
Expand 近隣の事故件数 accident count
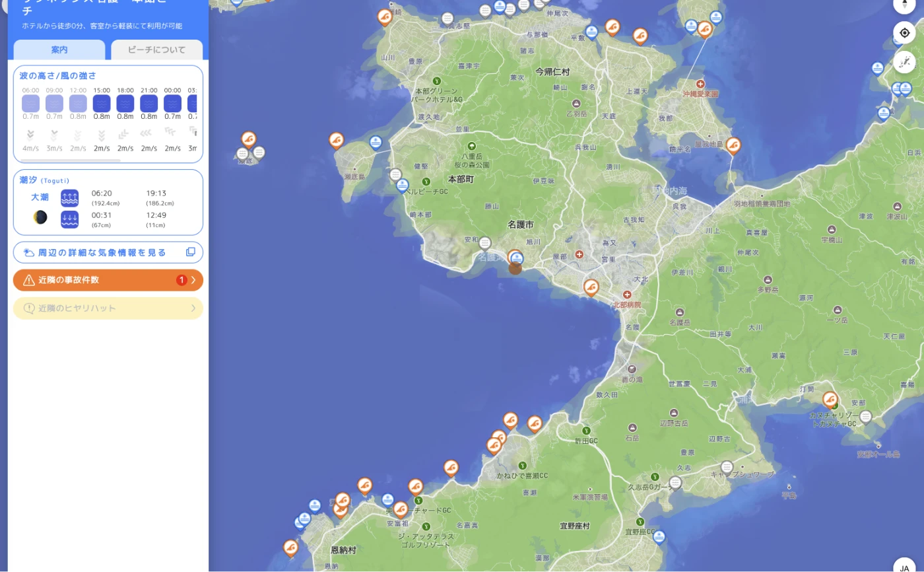[x=108, y=280]
